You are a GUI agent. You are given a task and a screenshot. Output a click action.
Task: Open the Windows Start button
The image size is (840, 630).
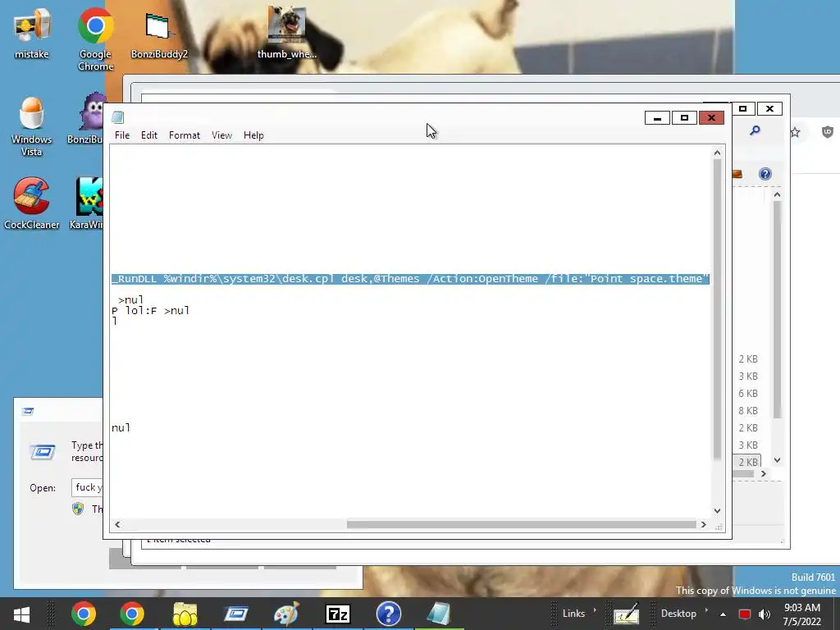21,614
